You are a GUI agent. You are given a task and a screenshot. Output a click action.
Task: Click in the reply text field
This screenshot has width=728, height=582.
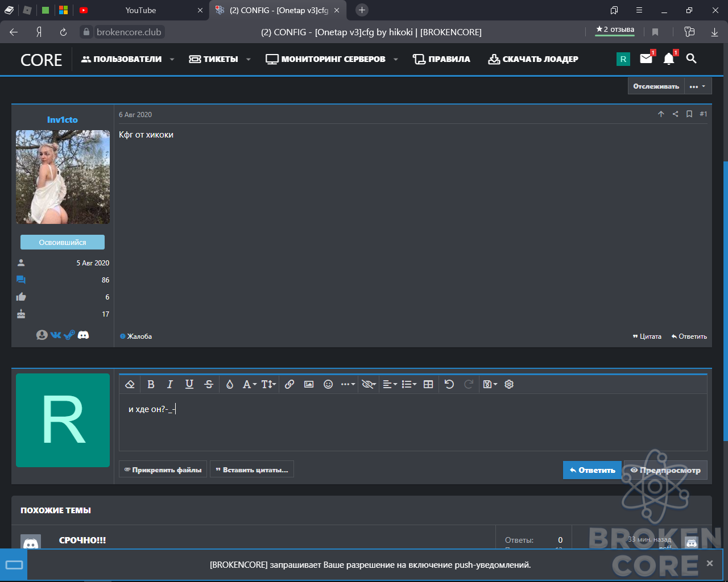click(413, 422)
